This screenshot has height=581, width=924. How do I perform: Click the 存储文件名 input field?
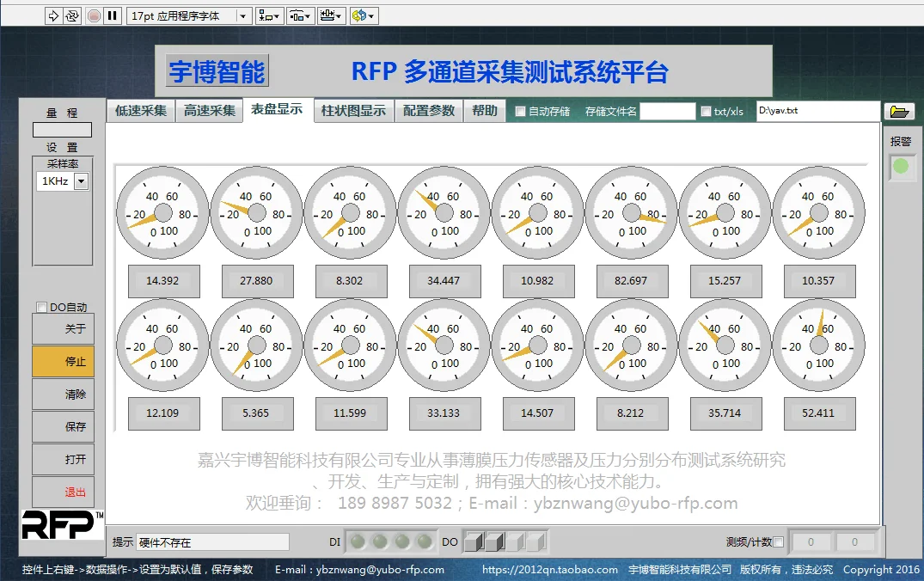(668, 112)
